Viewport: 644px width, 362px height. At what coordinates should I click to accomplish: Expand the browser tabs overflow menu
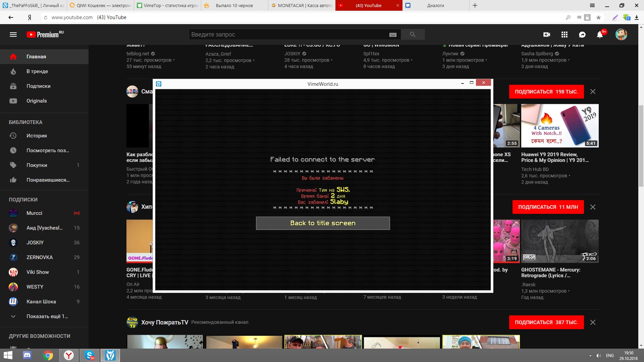click(x=592, y=5)
